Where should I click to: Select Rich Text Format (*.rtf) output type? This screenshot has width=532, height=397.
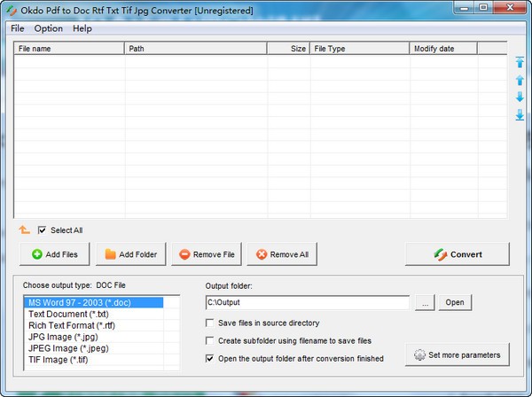pos(94,325)
